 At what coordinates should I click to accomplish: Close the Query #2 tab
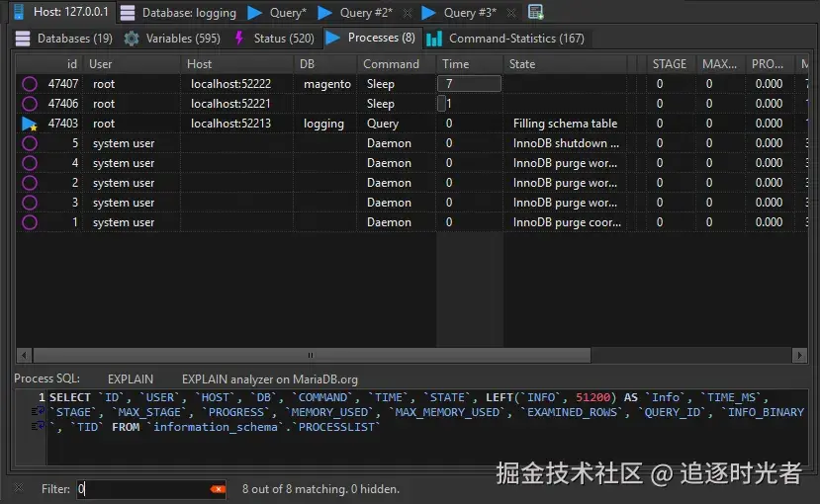coord(405,13)
